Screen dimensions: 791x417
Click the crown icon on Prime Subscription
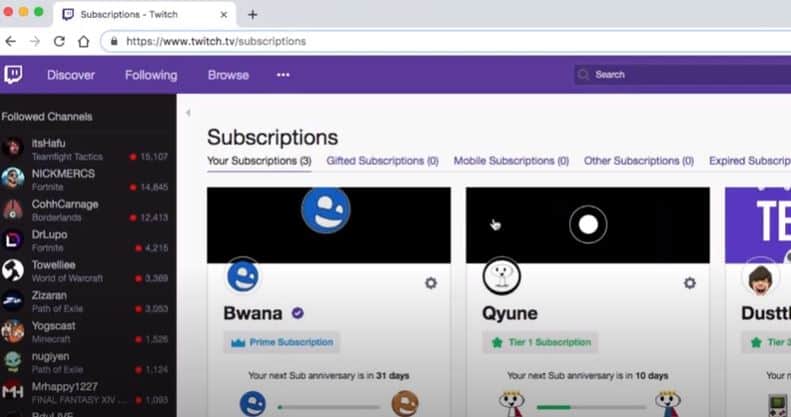[238, 343]
